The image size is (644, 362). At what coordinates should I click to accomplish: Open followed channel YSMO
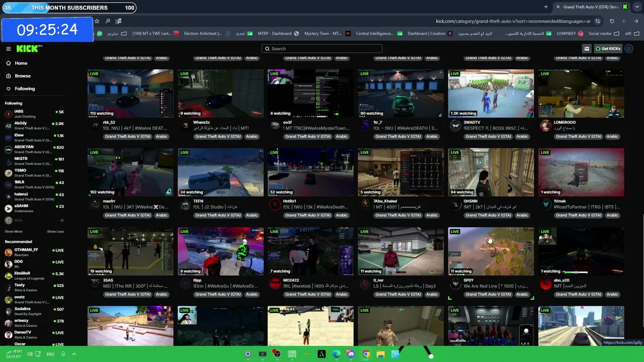(x=34, y=173)
